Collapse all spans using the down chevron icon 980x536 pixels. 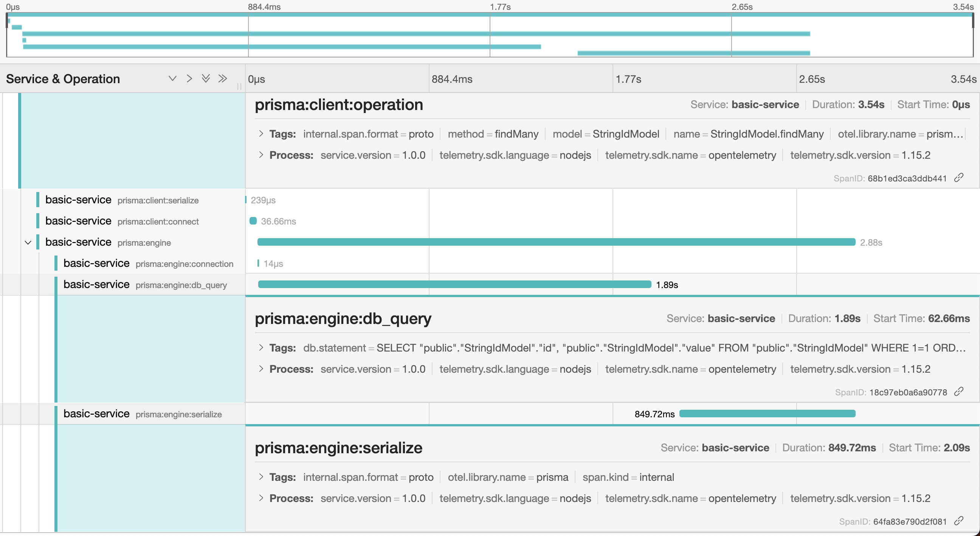[173, 78]
